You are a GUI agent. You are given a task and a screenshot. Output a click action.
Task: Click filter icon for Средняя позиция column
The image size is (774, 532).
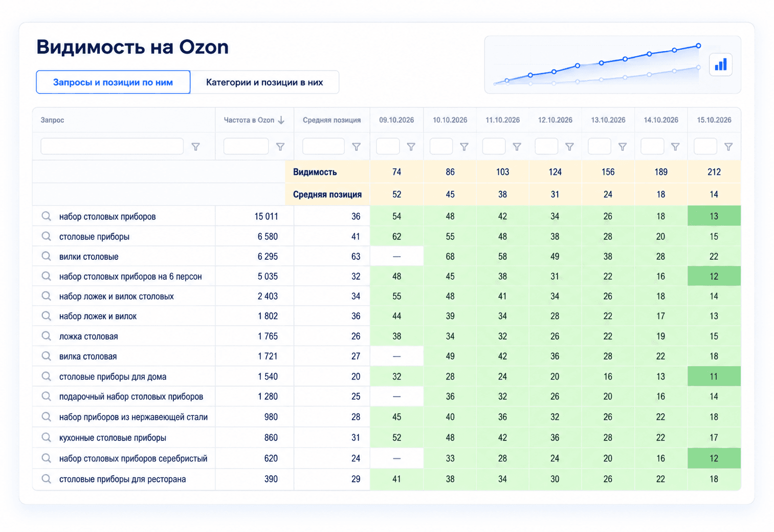357,147
